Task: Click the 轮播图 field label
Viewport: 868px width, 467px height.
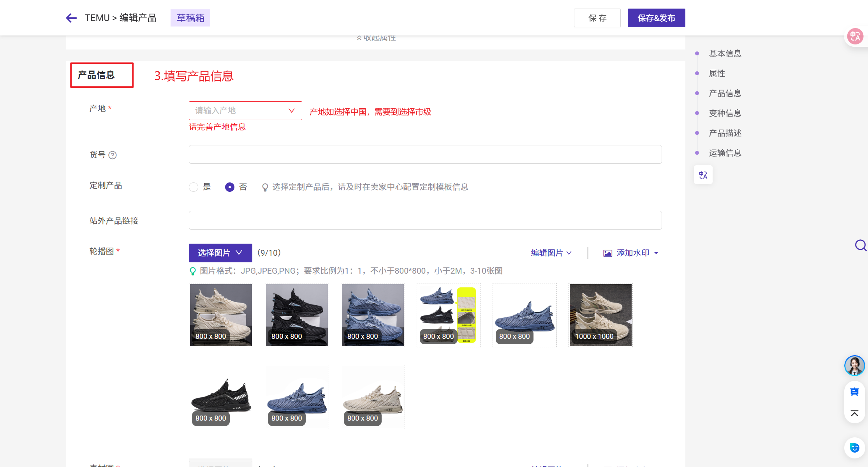Action: (x=102, y=251)
